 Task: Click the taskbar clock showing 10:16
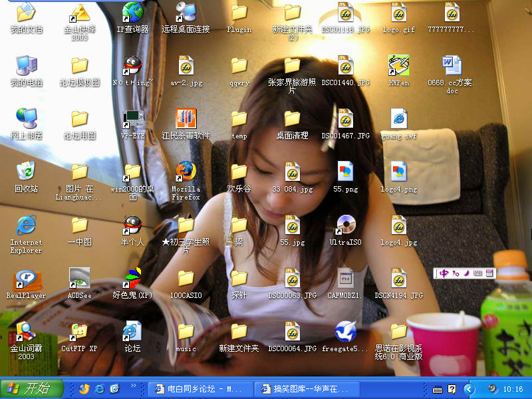pyautogui.click(x=514, y=389)
